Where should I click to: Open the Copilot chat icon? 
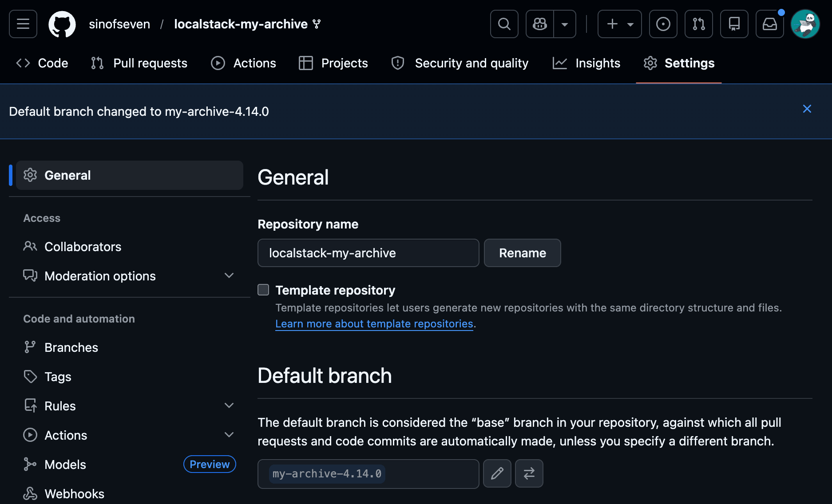[x=540, y=24]
